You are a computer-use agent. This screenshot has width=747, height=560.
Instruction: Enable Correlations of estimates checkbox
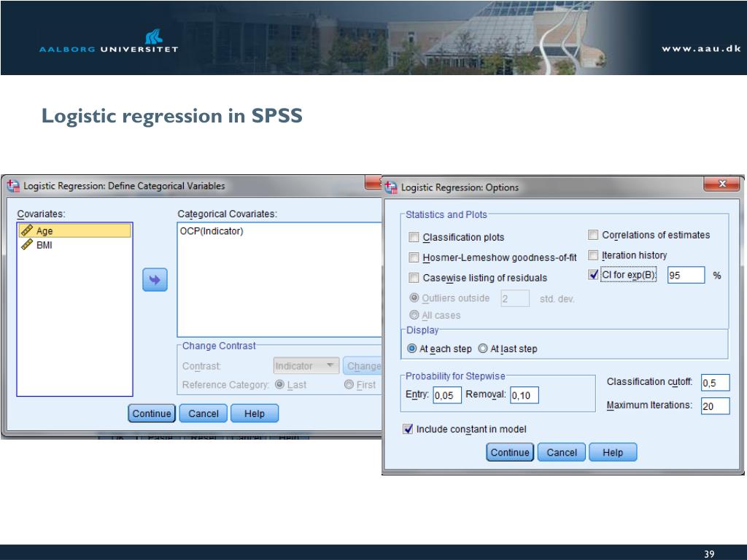click(x=593, y=235)
